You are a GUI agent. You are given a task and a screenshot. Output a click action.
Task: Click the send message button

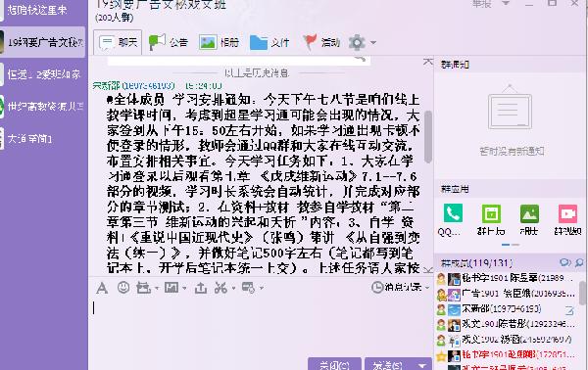(x=389, y=364)
